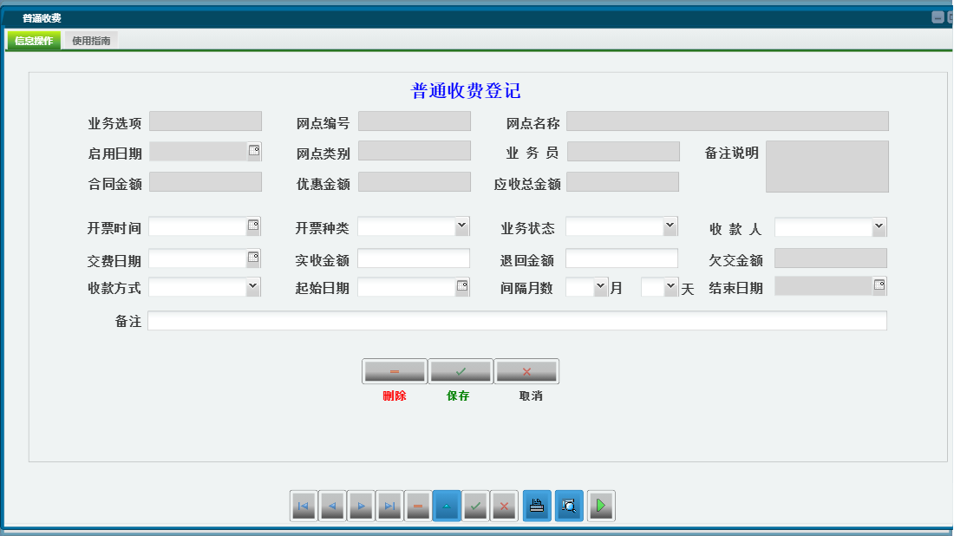
Task: Click the 实收金额 input field
Action: (414, 258)
